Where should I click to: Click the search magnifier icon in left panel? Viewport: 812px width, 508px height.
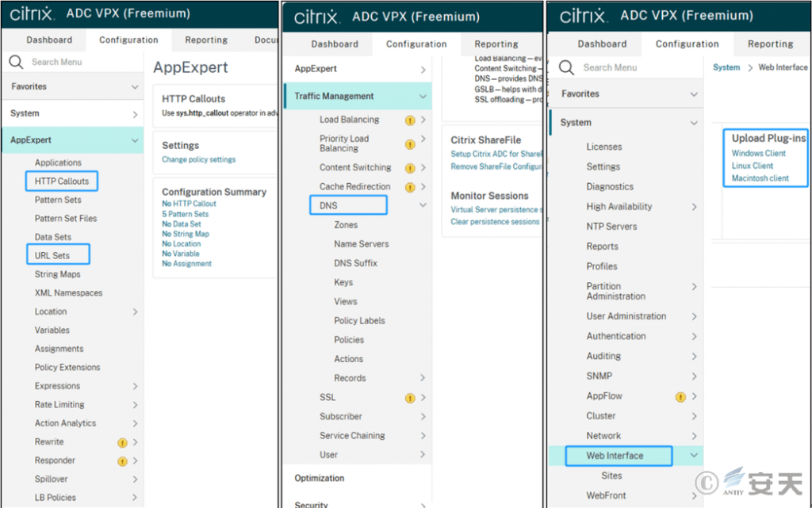(x=16, y=62)
